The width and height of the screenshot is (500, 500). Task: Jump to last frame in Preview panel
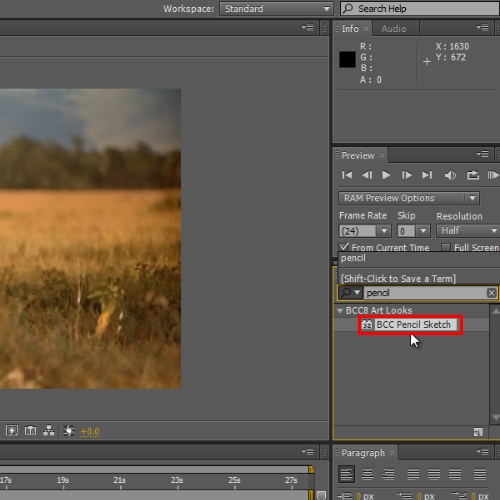(427, 175)
